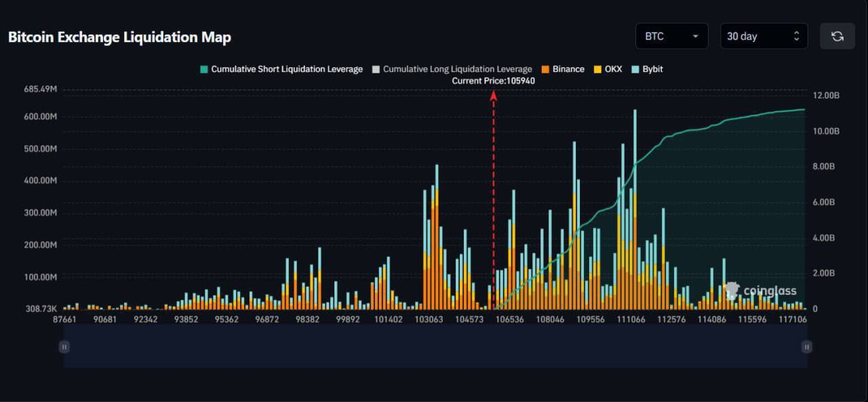Click the stepper arrows on 30 day
Image resolution: width=868 pixels, height=402 pixels.
pyautogui.click(x=796, y=37)
